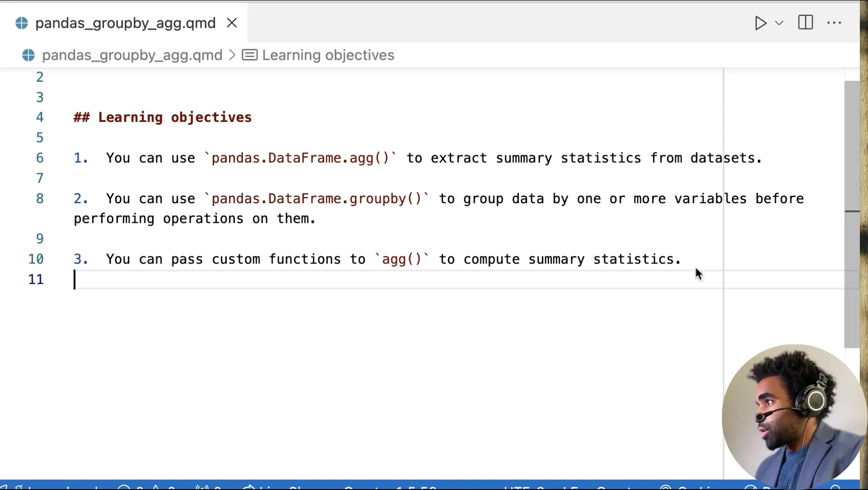
Task: Select the pandas_groupby_agg.qmd editor tab
Action: pos(123,23)
